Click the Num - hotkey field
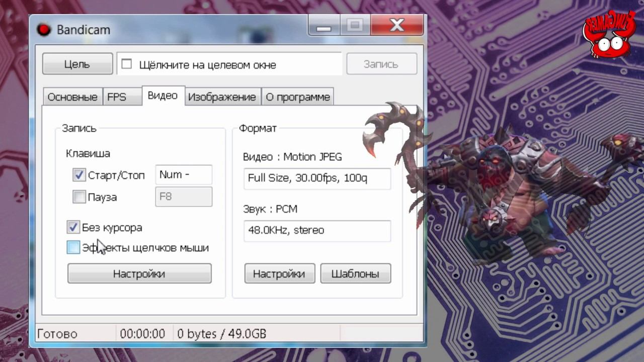 point(184,174)
